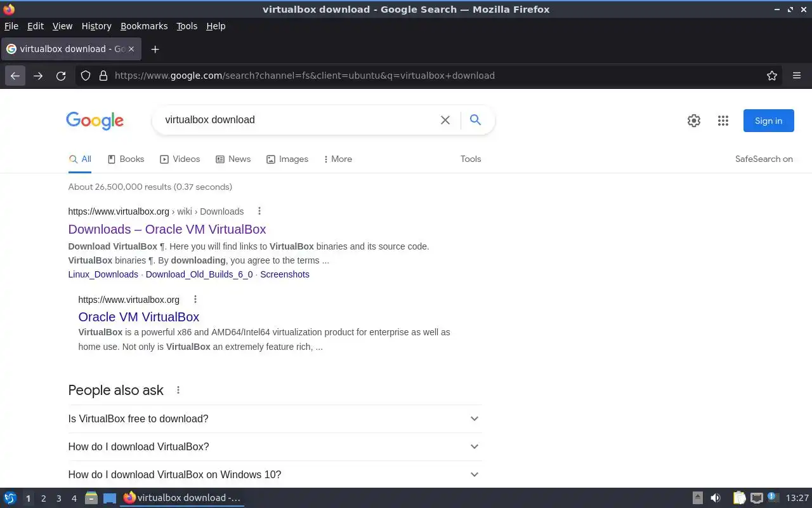This screenshot has height=508, width=812.
Task: Switch to Videos results tab
Action: click(180, 159)
